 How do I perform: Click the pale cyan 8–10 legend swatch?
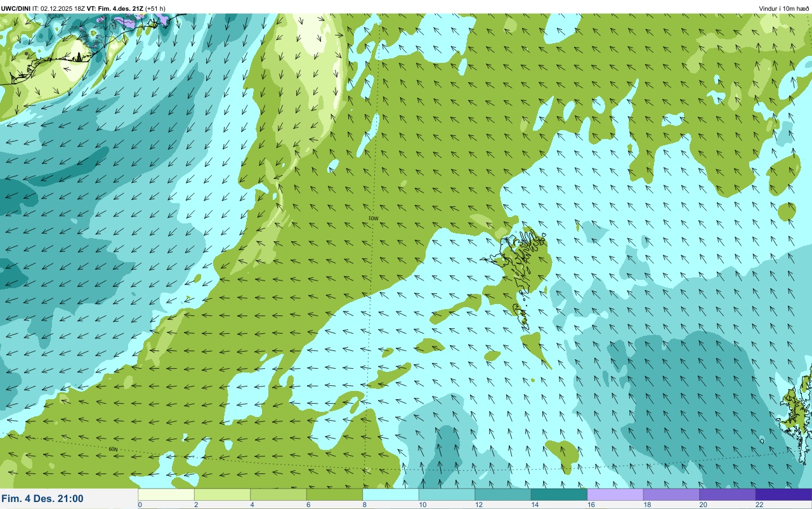[x=391, y=494]
